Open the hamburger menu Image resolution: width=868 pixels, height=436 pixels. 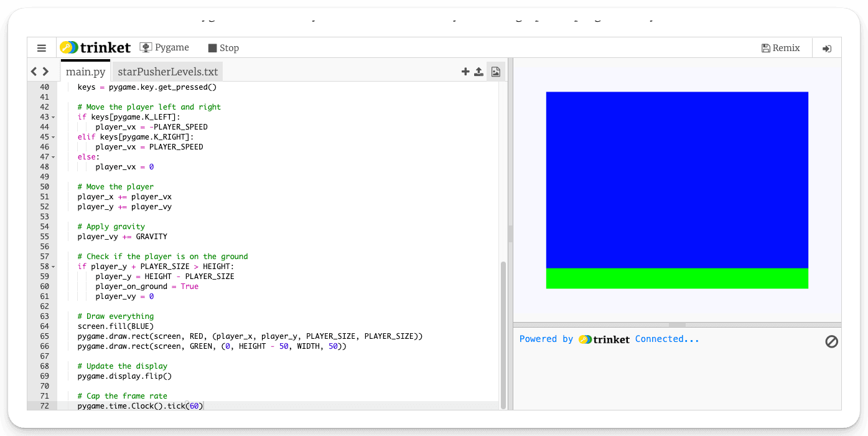point(42,48)
